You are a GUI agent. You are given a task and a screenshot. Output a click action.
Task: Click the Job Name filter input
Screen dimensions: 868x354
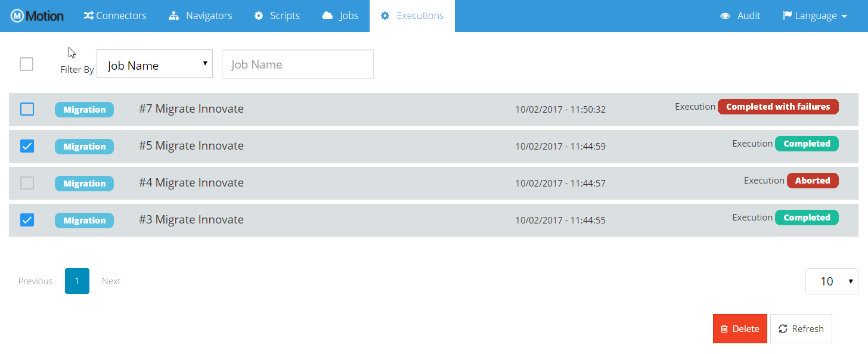point(297,64)
